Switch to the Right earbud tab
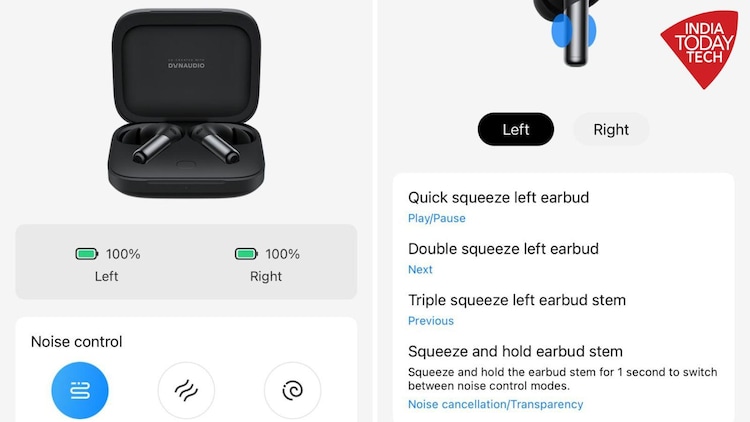750x422 pixels. click(x=611, y=129)
